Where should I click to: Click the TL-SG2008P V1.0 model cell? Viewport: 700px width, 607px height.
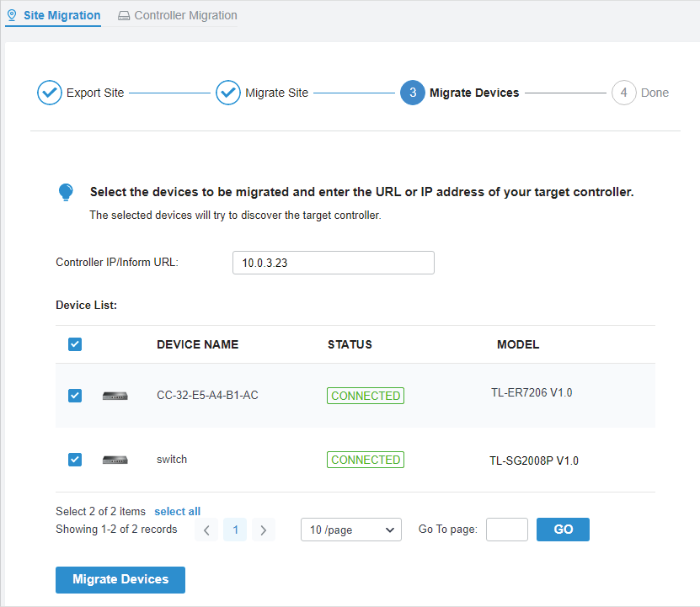pyautogui.click(x=534, y=461)
